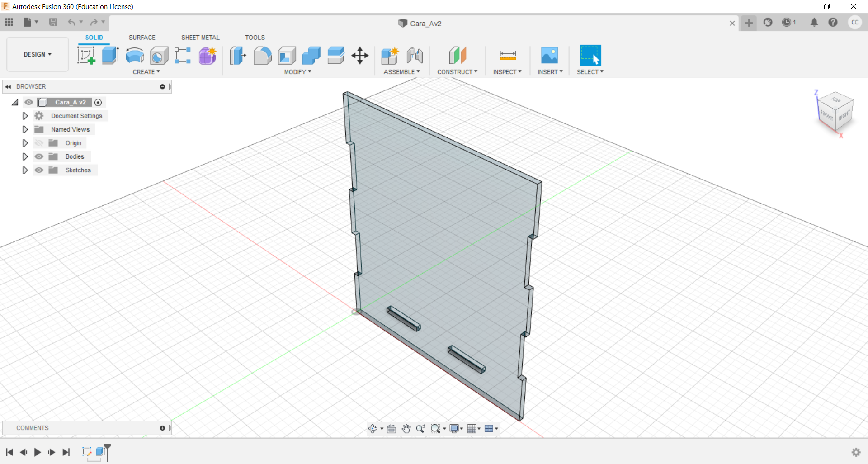
Task: Open the Orbit navigation tool
Action: (x=373, y=429)
